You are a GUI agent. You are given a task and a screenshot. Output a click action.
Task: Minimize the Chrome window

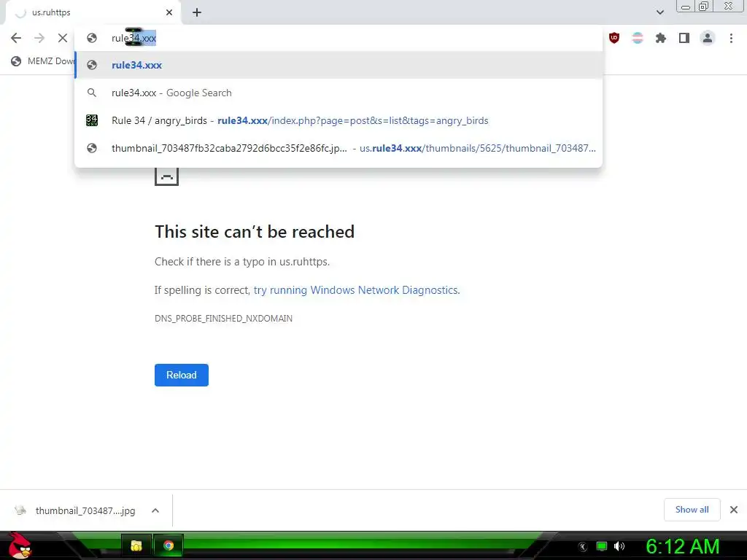click(686, 6)
